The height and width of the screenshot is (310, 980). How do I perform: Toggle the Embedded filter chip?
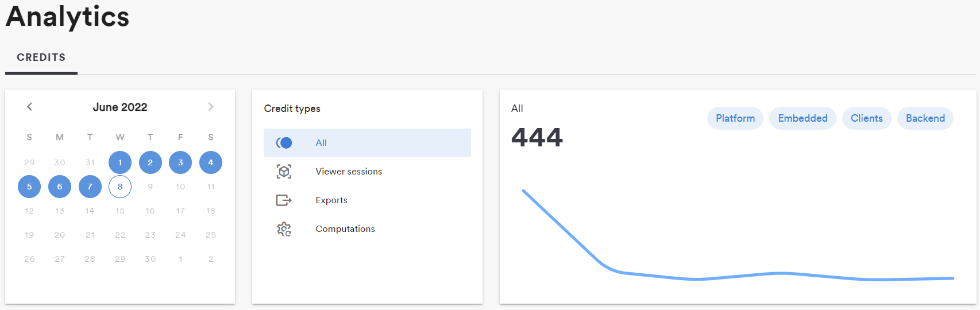802,118
